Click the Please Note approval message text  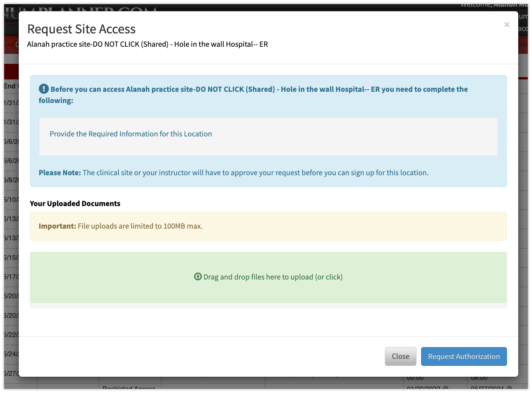[x=233, y=173]
